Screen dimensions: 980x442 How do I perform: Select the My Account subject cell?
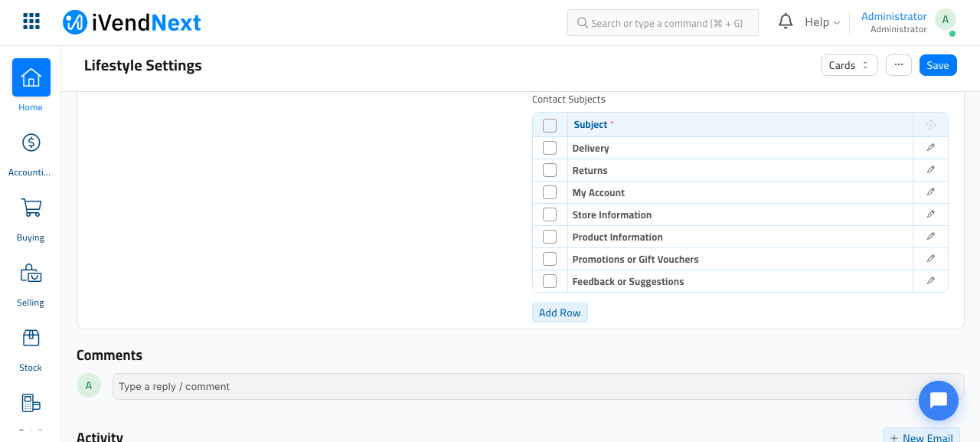[x=740, y=192]
